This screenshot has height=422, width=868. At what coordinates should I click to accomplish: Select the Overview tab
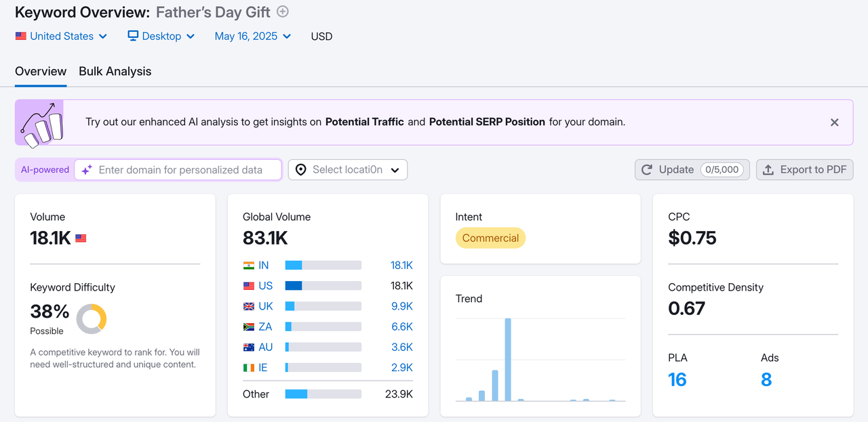click(41, 71)
